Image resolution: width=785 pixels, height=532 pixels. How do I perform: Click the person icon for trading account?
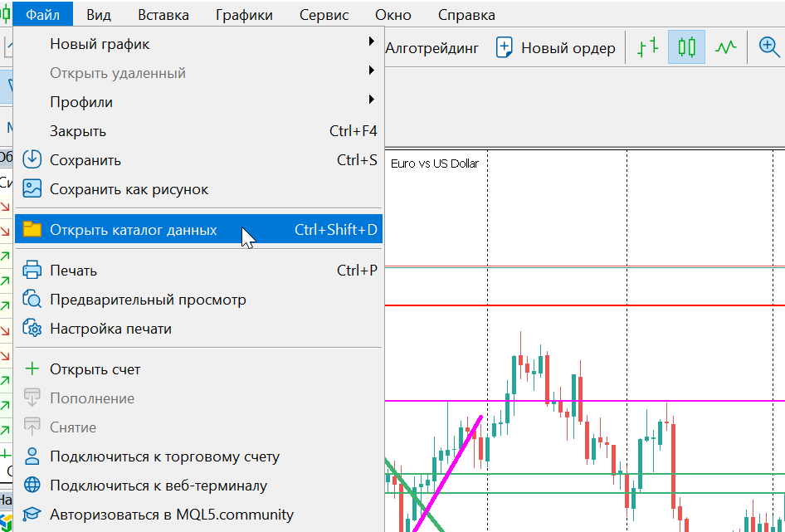[32, 456]
